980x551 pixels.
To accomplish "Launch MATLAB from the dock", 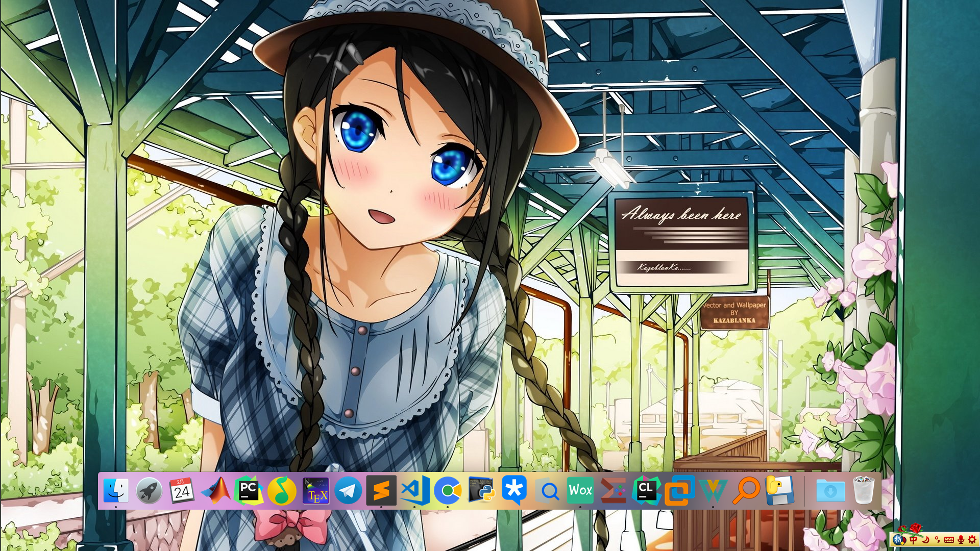I will pyautogui.click(x=215, y=491).
